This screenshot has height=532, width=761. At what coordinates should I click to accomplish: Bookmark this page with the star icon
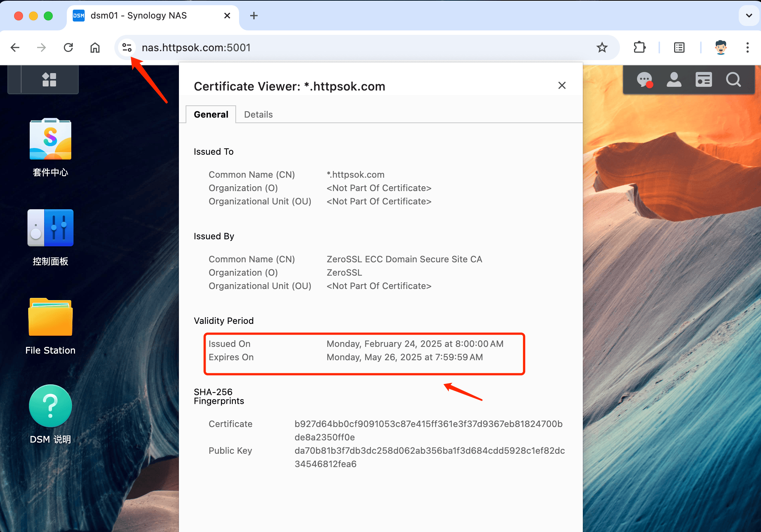click(x=602, y=47)
